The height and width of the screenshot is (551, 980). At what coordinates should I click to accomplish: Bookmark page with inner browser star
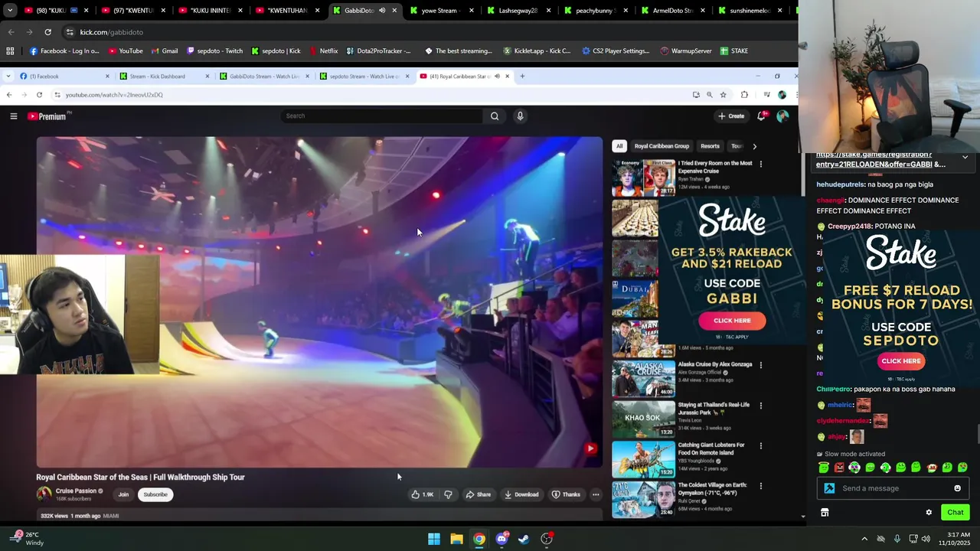tap(723, 95)
